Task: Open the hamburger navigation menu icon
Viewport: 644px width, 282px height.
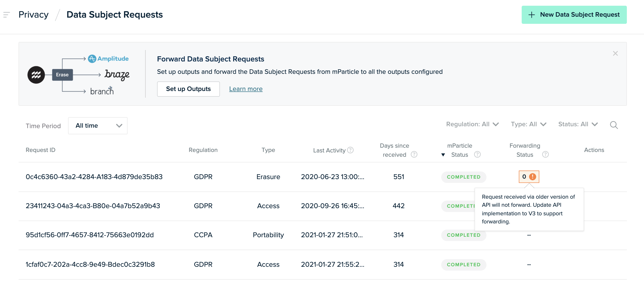Action: [x=6, y=15]
